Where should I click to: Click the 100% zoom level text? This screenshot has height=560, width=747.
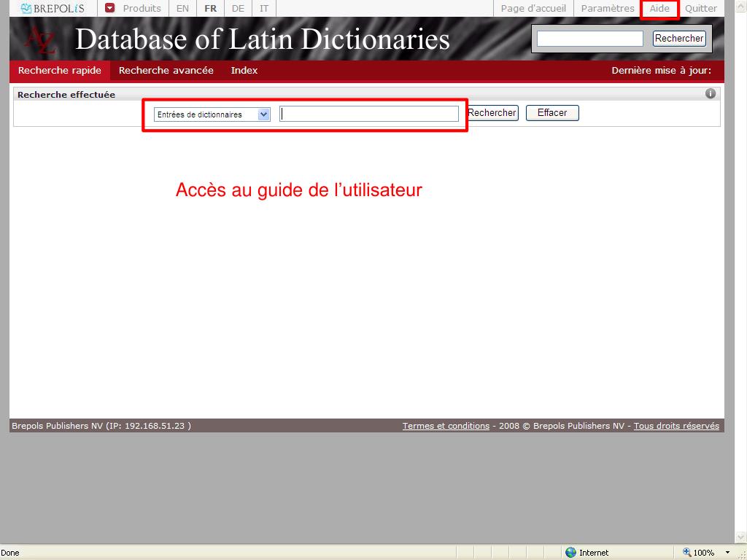(703, 553)
